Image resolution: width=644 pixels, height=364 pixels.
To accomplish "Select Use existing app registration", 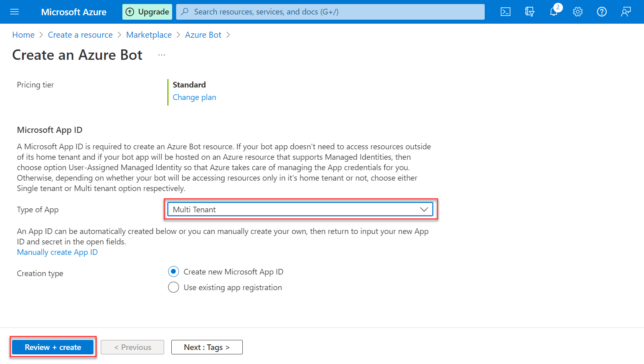I will coord(173,287).
